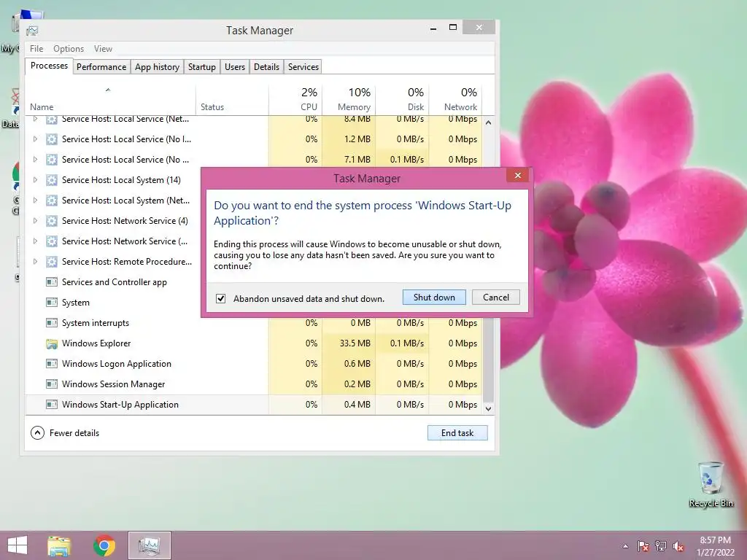Open File Explorer from the taskbar

59,545
